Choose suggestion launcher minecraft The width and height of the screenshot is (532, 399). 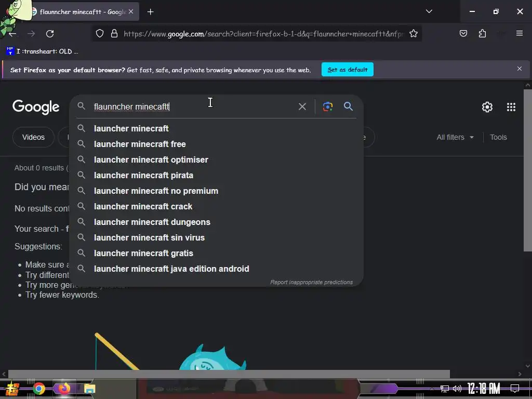(216, 129)
